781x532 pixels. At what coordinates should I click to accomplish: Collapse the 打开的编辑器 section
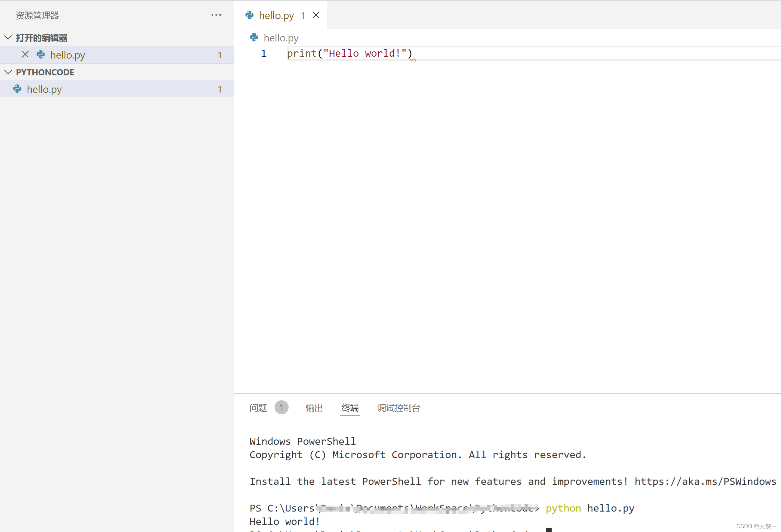click(8, 38)
